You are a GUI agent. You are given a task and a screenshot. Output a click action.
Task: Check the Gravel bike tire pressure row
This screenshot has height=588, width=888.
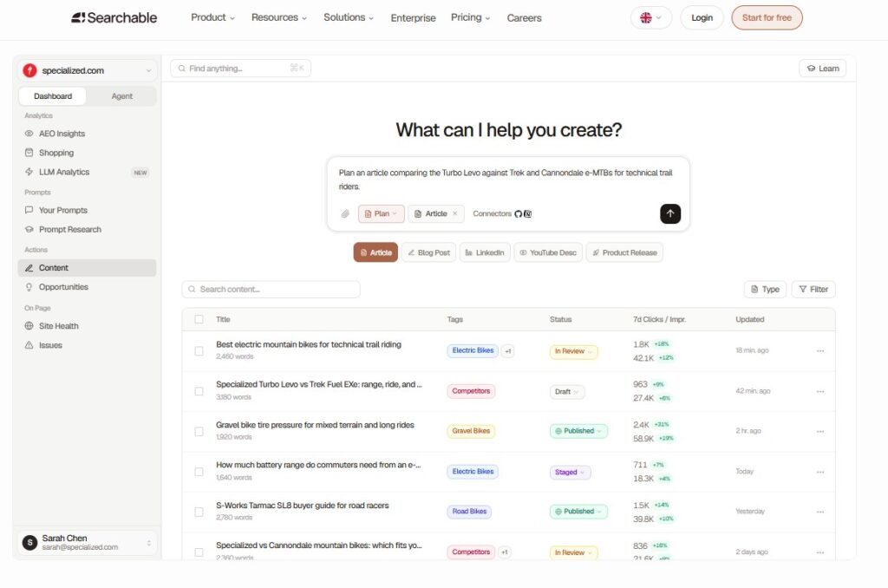[x=199, y=432]
